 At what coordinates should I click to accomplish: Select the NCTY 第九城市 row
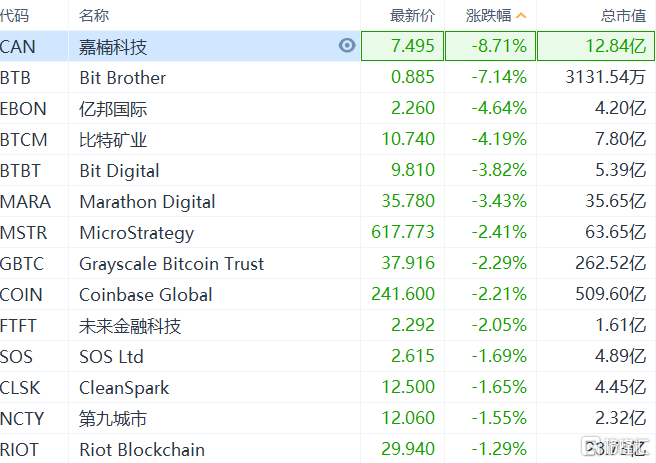pos(113,419)
